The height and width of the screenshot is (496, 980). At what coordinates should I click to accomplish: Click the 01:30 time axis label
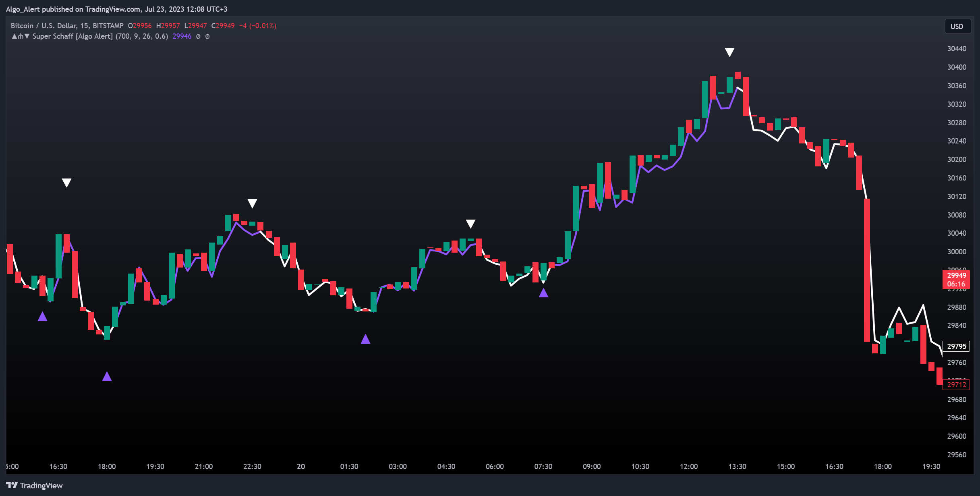(349, 467)
